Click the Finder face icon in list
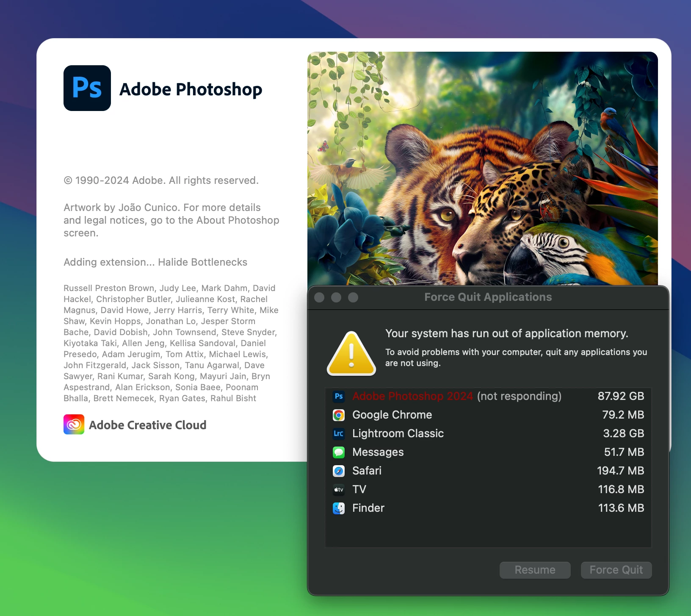Screen dimensions: 691x616 (339, 508)
